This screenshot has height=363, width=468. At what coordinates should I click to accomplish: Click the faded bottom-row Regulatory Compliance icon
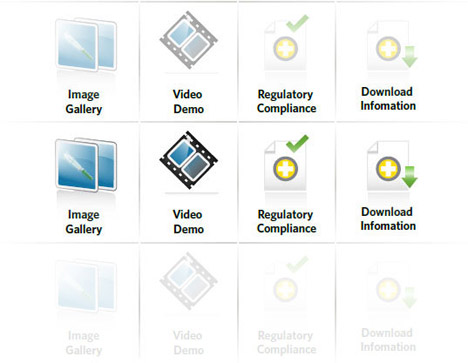[x=287, y=284]
